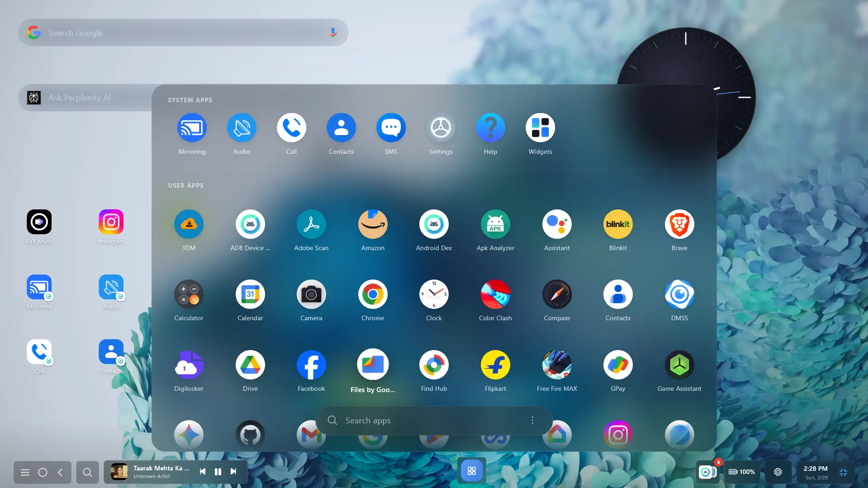Screen dimensions: 868x488
Task: Open Taarak Mehta track thumbnail
Action: pos(119,472)
